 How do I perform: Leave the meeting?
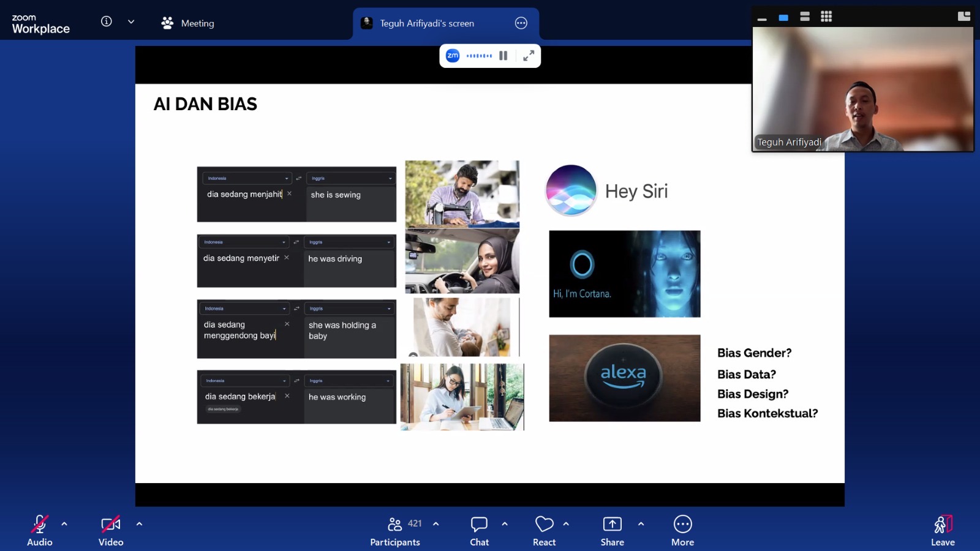pyautogui.click(x=943, y=530)
